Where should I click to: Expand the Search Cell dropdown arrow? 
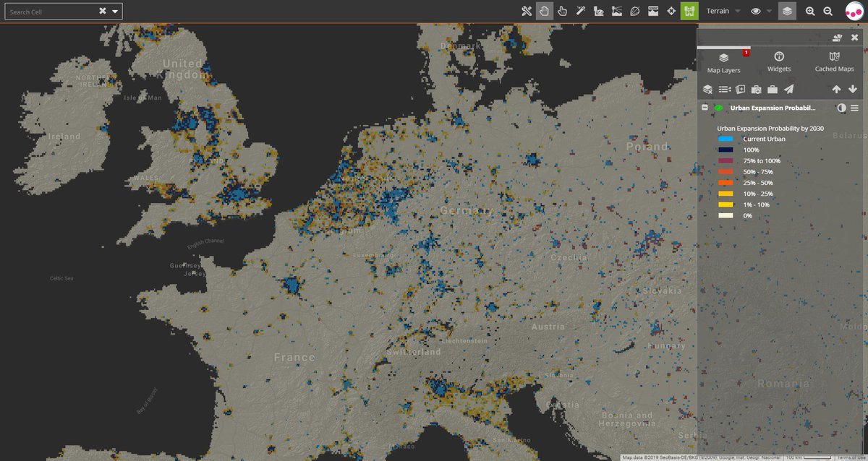[115, 12]
